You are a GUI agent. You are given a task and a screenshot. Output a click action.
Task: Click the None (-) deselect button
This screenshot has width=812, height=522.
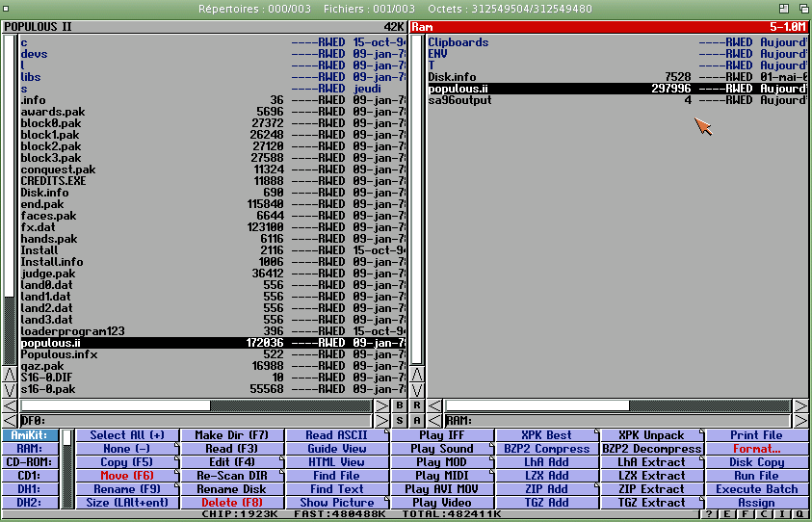[x=127, y=449]
